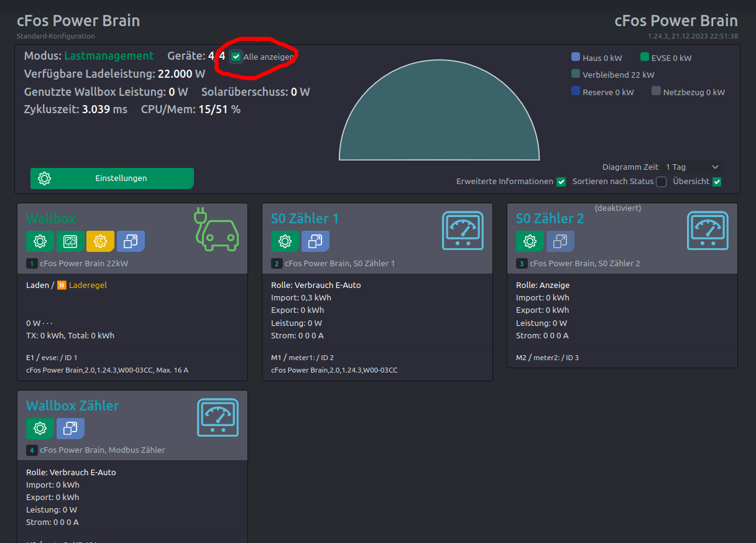Open S0 Zähler 2 settings gear
Screen dimensions: 756x543
[530, 241]
